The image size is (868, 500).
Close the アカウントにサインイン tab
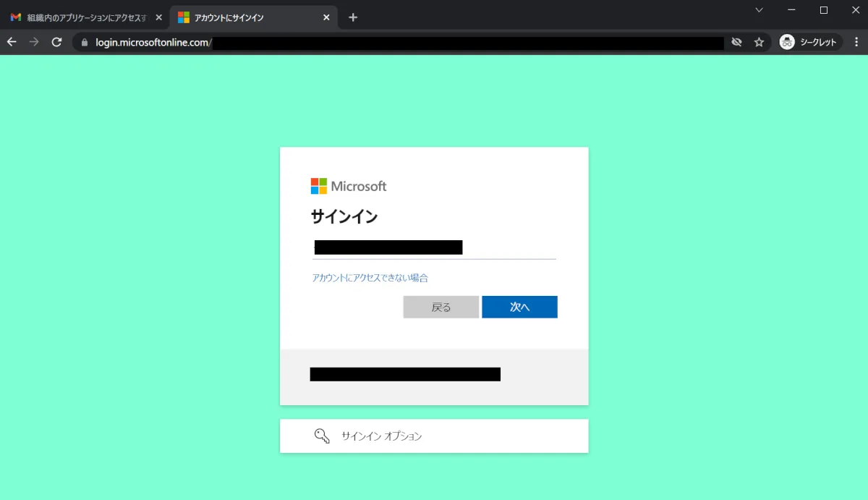(326, 17)
